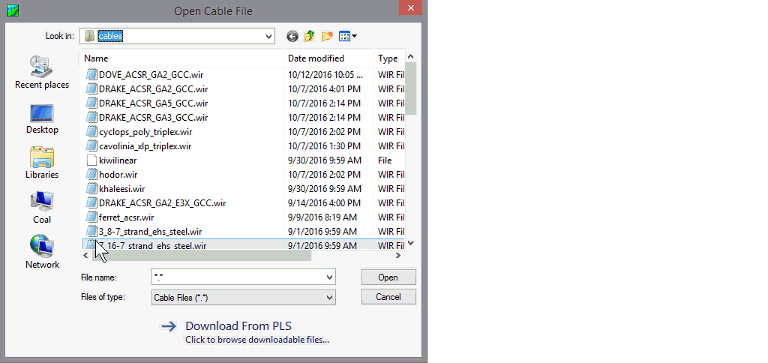Click file icon of DRAKE_ACSR_GA3_GCC.wir
The width and height of the screenshot is (768, 363).
92,117
